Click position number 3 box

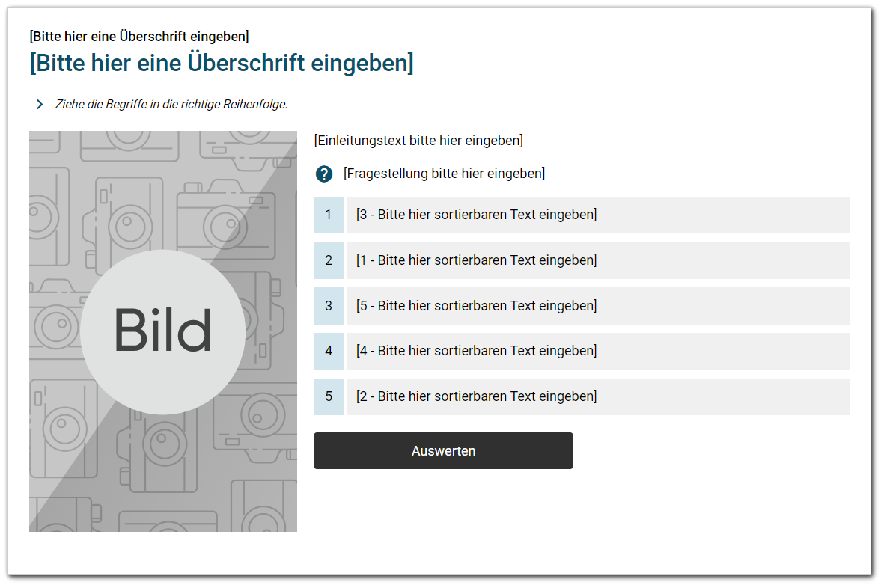click(329, 306)
